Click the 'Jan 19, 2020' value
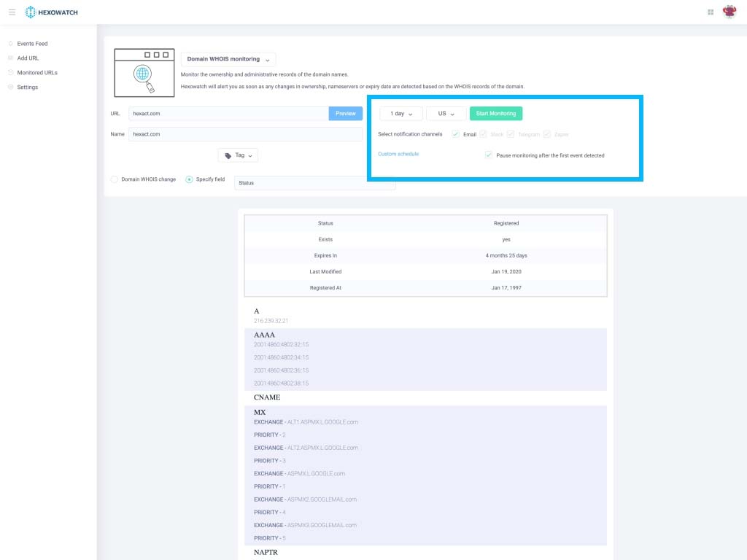The image size is (747, 560). tap(506, 272)
